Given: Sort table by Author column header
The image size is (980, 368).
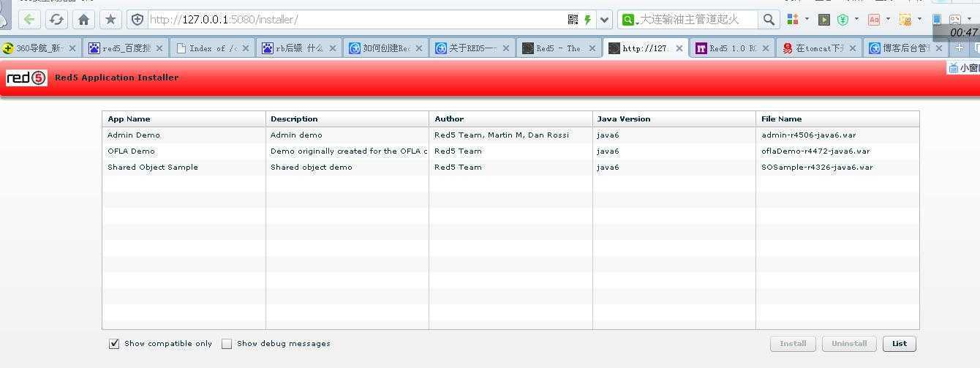Looking at the screenshot, I should 510,119.
